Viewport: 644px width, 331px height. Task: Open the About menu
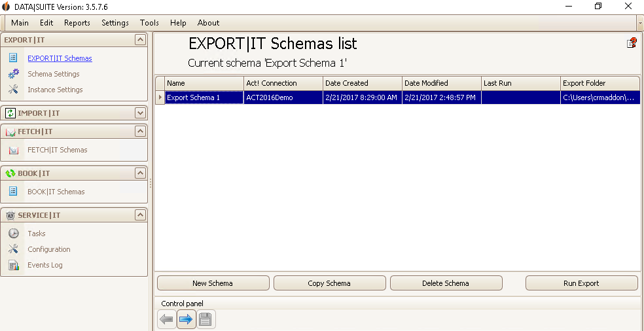(x=208, y=23)
